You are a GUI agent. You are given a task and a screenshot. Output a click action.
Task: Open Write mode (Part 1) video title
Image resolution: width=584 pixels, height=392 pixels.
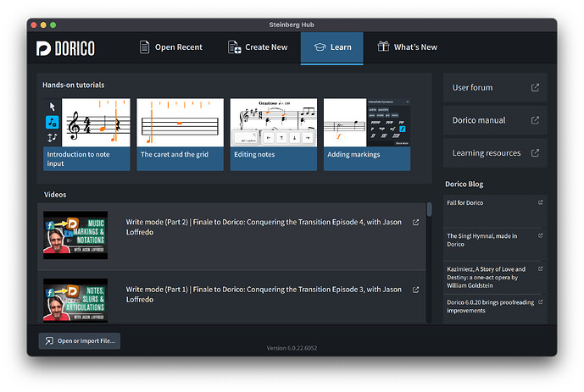click(264, 294)
